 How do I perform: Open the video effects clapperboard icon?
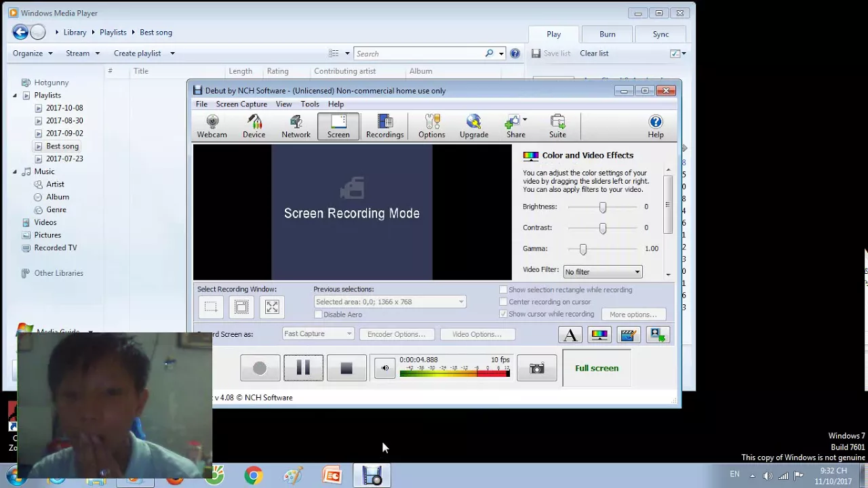point(629,334)
